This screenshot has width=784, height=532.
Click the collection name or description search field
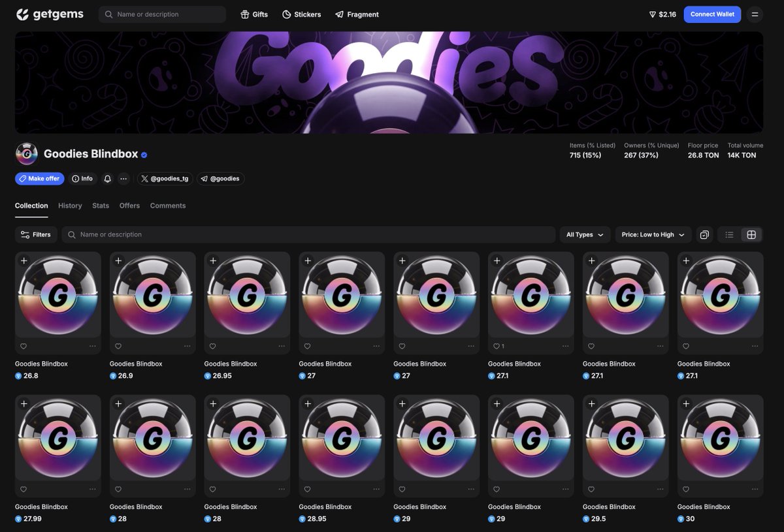(308, 234)
